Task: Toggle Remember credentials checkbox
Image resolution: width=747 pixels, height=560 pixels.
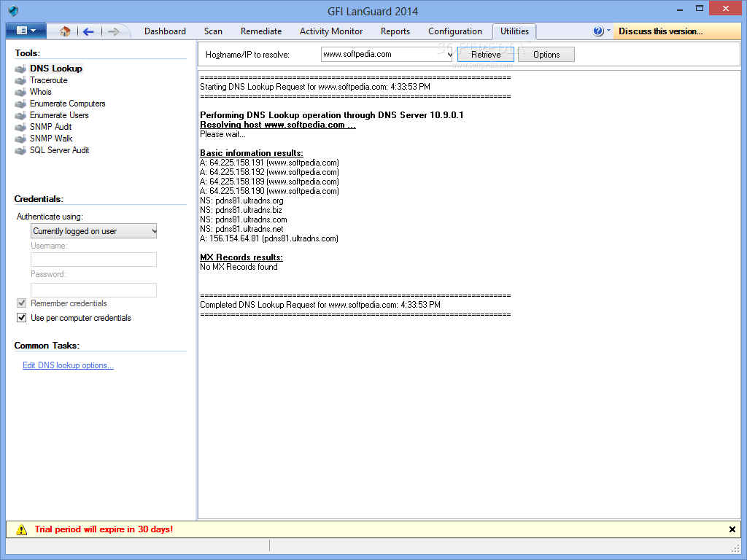Action: 21,303
